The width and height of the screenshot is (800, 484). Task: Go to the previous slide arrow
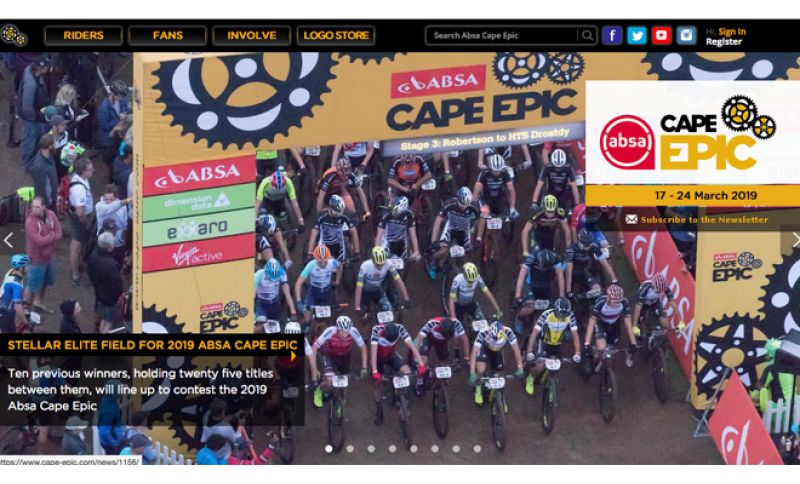point(8,240)
